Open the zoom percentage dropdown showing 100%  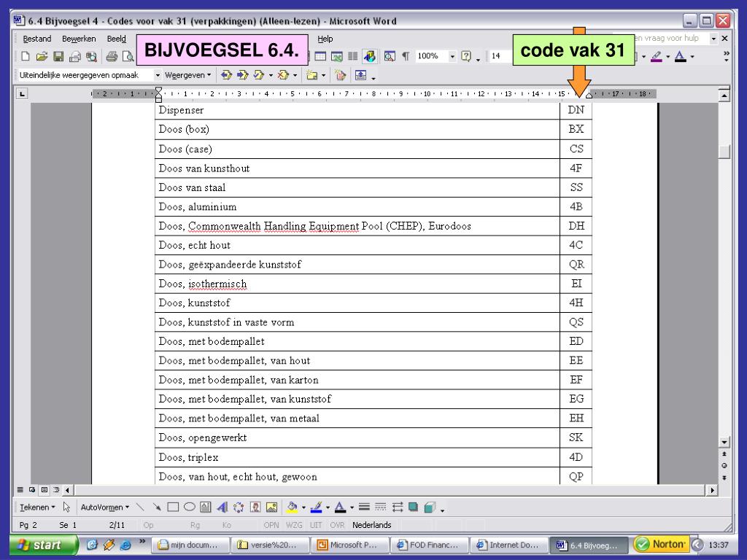pyautogui.click(x=452, y=57)
